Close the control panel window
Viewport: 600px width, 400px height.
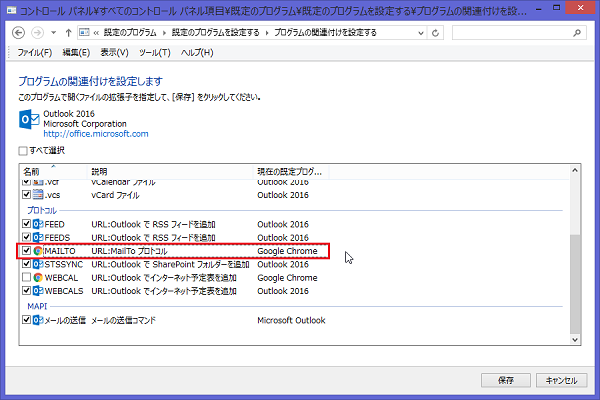(580, 8)
